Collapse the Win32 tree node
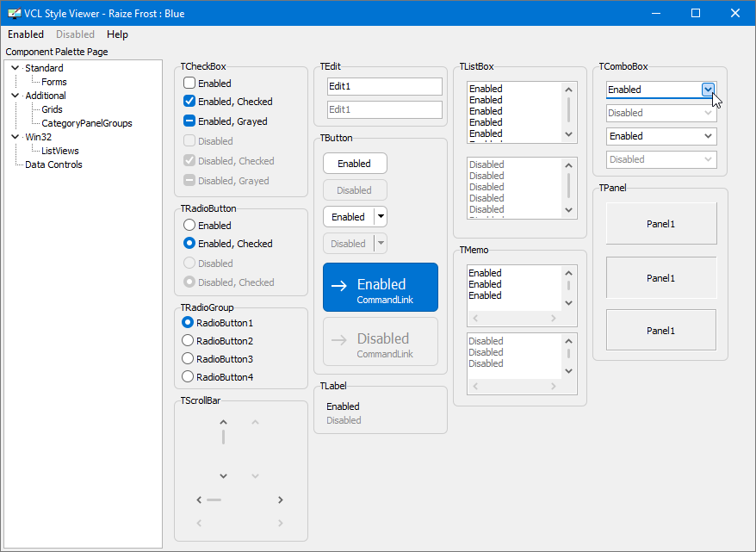Viewport: 756px width, 552px height. click(15, 137)
